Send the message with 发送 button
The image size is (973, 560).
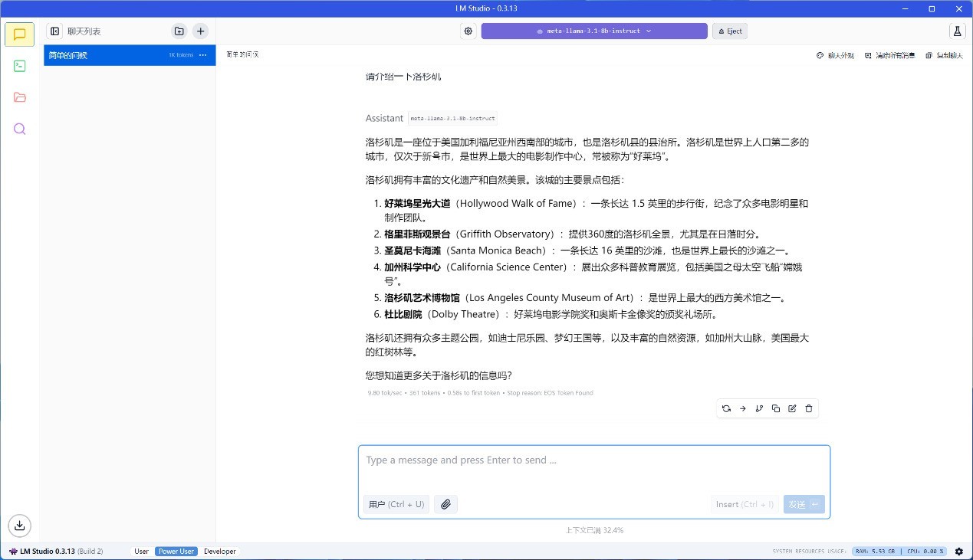(x=804, y=504)
